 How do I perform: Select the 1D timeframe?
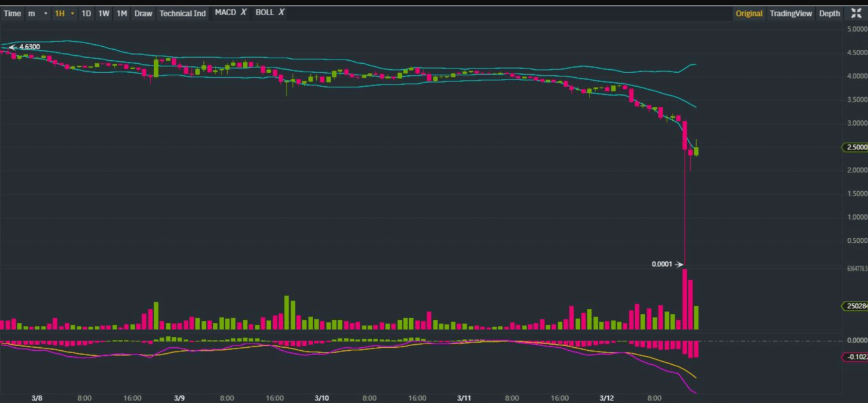87,13
